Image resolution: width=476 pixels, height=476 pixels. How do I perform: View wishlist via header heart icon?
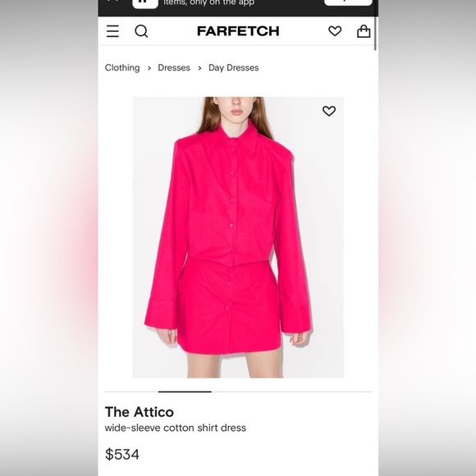[x=335, y=31]
